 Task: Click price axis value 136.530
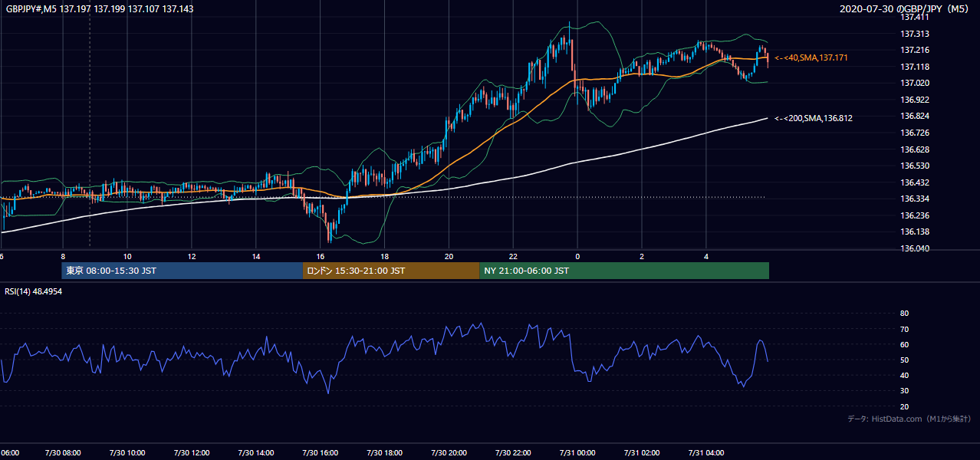pos(915,166)
